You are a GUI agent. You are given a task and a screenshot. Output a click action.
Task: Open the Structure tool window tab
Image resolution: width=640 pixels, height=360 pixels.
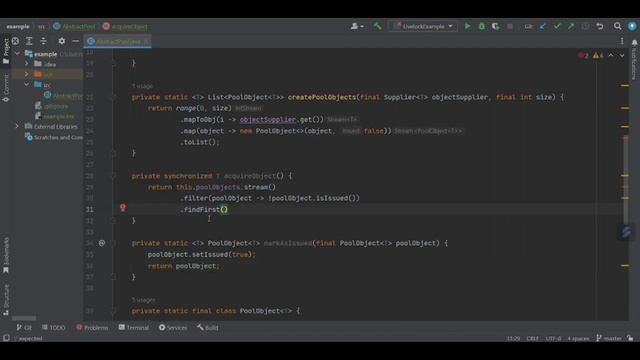click(x=6, y=300)
